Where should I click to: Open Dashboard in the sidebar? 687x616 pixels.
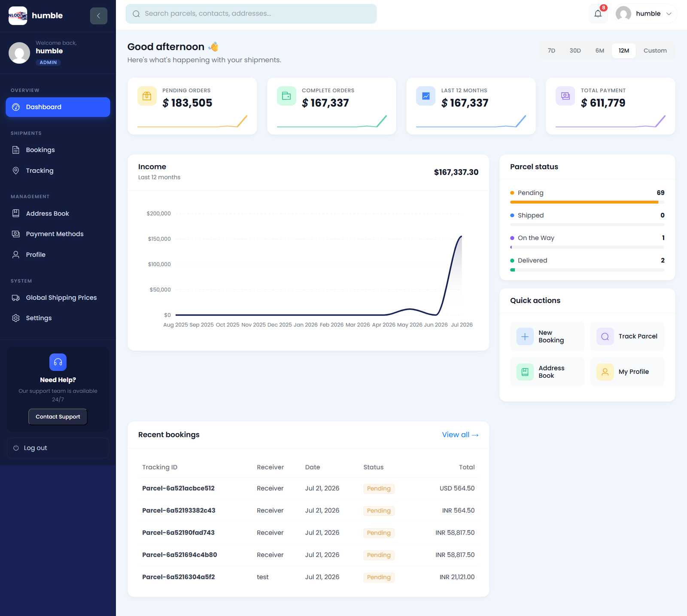[58, 107]
